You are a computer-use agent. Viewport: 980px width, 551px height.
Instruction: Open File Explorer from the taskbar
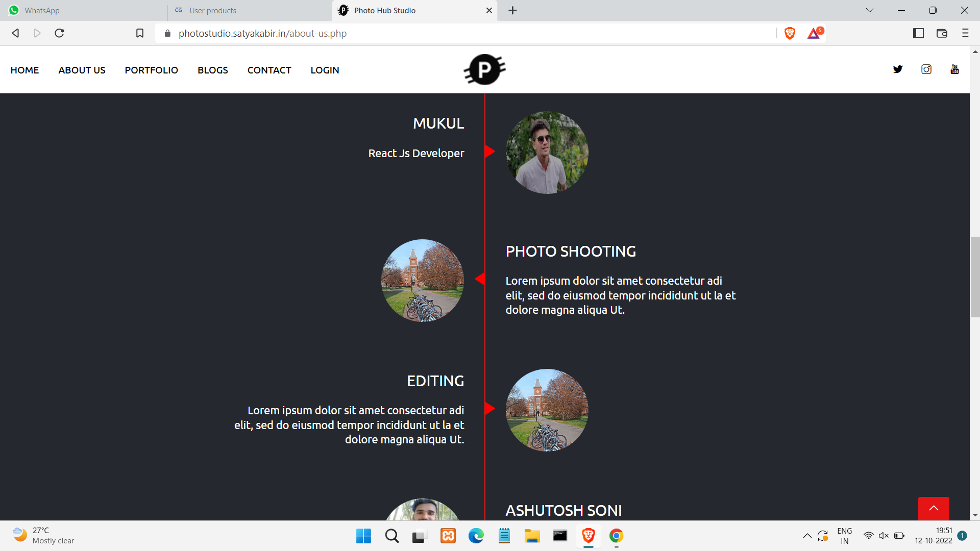pyautogui.click(x=532, y=536)
